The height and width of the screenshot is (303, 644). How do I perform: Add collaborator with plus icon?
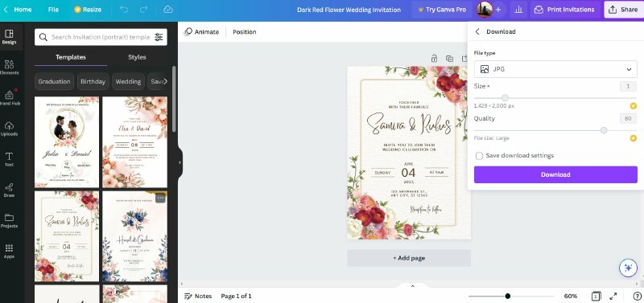click(498, 10)
